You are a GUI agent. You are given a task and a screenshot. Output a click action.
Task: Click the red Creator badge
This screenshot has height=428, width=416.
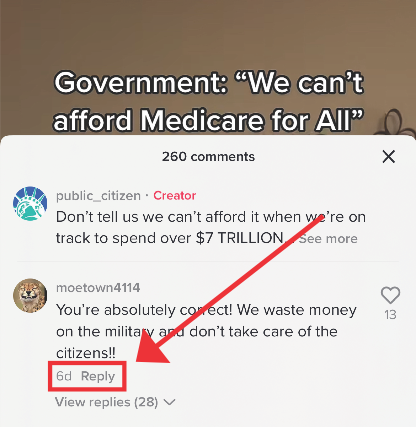pyautogui.click(x=174, y=195)
